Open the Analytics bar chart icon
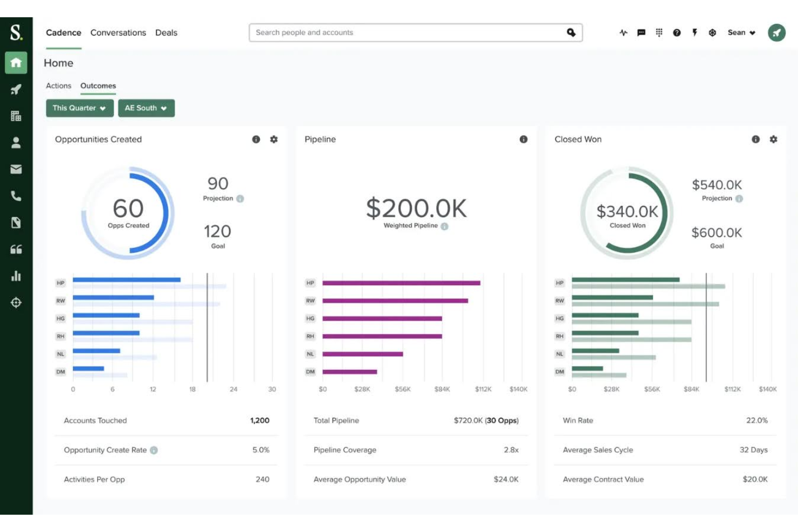The image size is (798, 532). tap(16, 276)
